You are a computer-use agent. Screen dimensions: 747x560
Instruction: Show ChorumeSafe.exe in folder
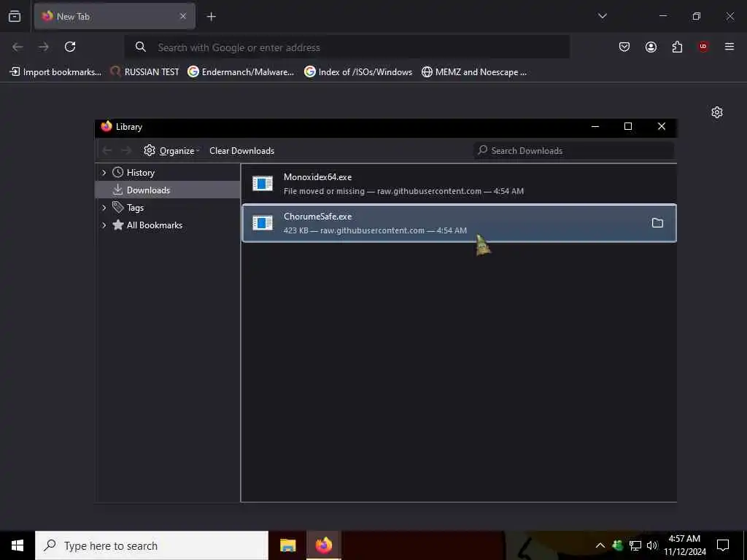657,223
